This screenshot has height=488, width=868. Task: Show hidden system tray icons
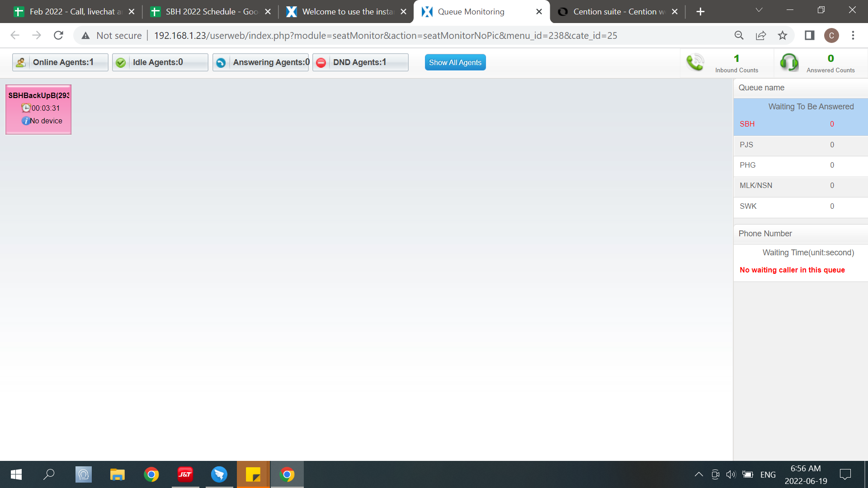[x=698, y=474]
